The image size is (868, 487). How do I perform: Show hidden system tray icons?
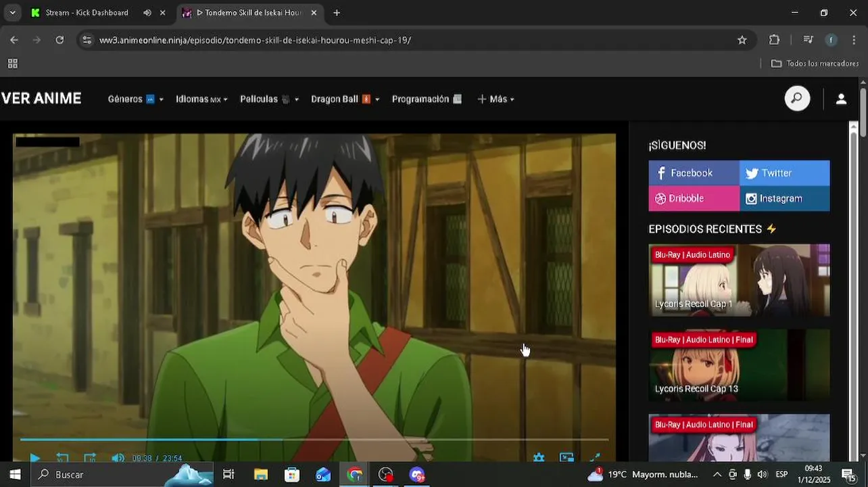point(717,475)
